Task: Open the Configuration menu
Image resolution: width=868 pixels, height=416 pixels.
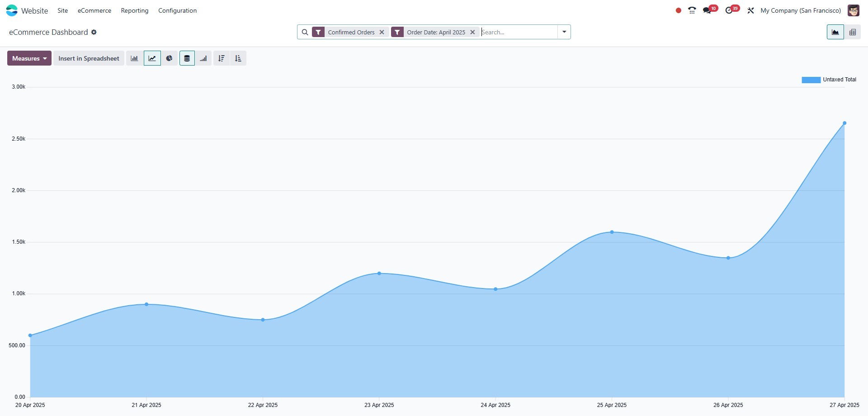Action: tap(177, 10)
